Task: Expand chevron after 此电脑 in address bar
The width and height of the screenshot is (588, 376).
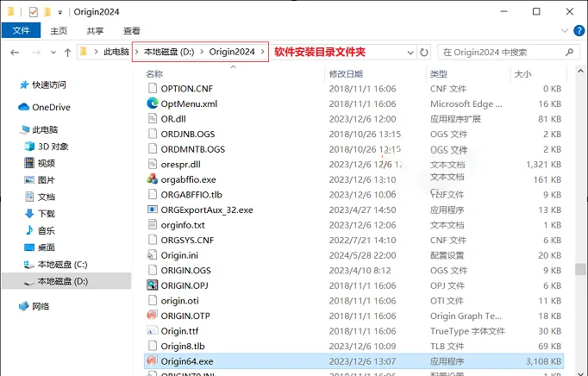Action: coord(136,52)
